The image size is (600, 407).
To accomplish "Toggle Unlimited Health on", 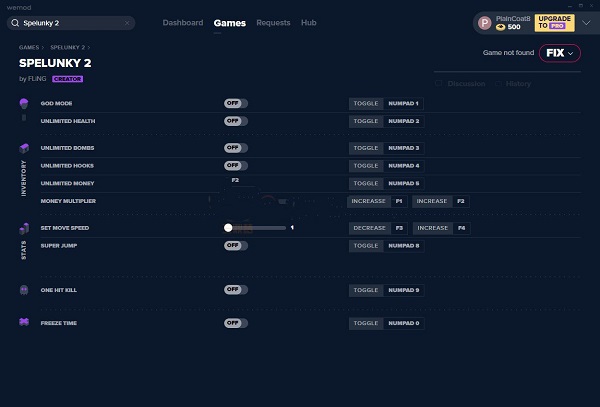I will tap(236, 121).
